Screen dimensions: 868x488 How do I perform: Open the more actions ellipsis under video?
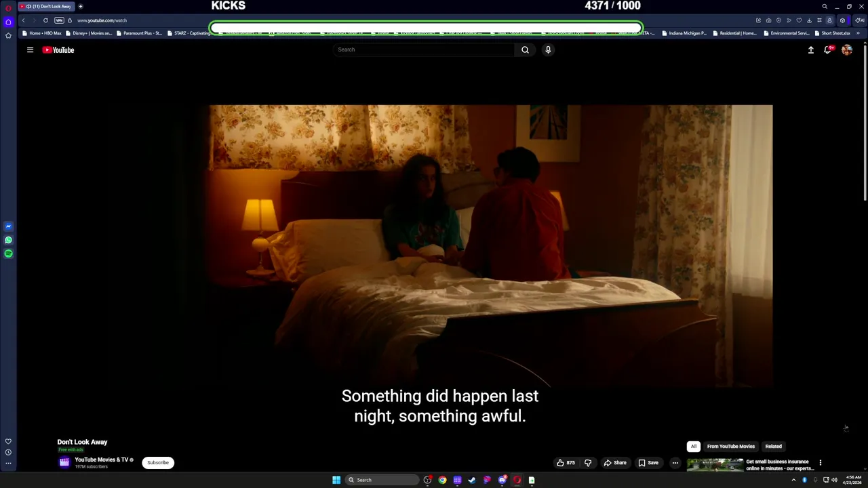[x=675, y=463]
